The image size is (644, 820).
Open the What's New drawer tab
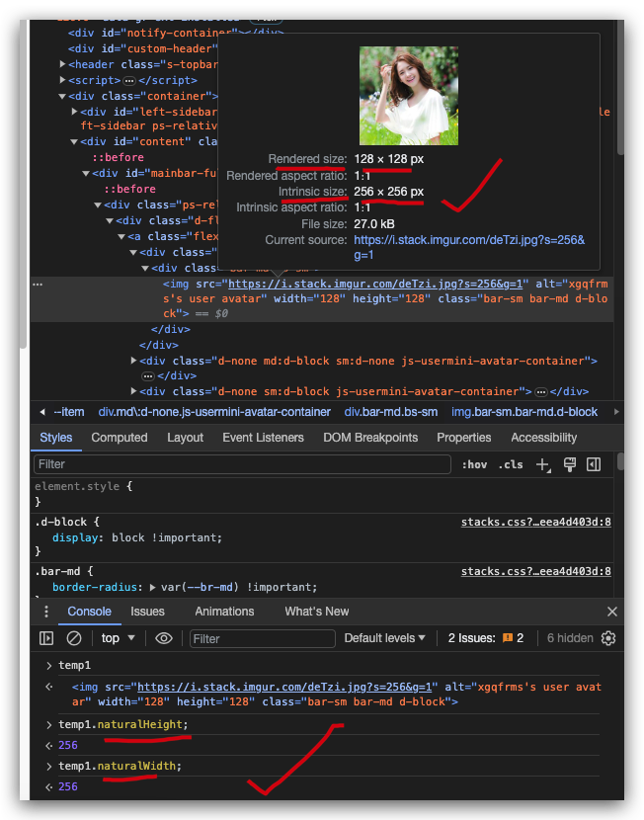click(317, 612)
